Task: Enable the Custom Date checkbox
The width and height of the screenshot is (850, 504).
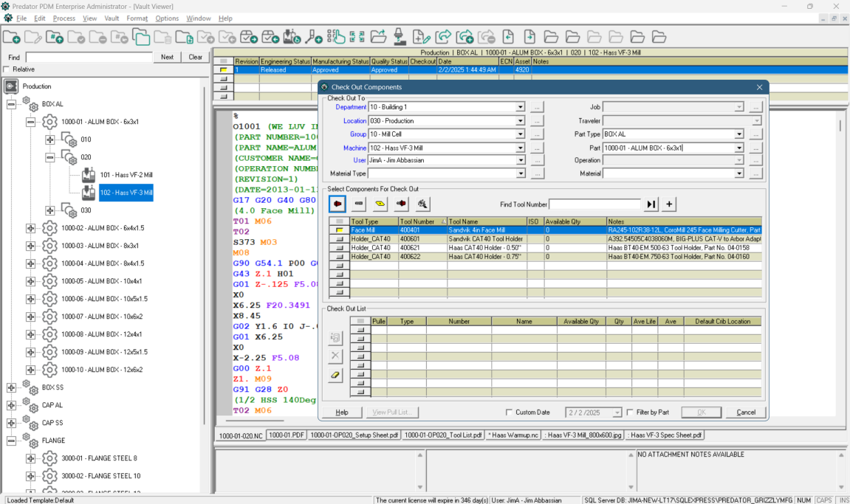Action: point(508,412)
